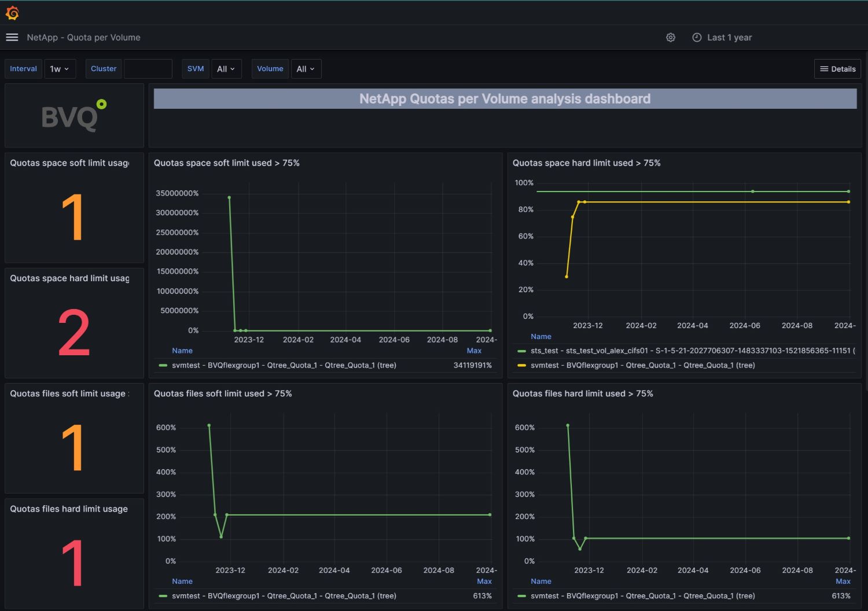868x611 pixels.
Task: Click the Grafana logo icon
Action: tap(12, 13)
